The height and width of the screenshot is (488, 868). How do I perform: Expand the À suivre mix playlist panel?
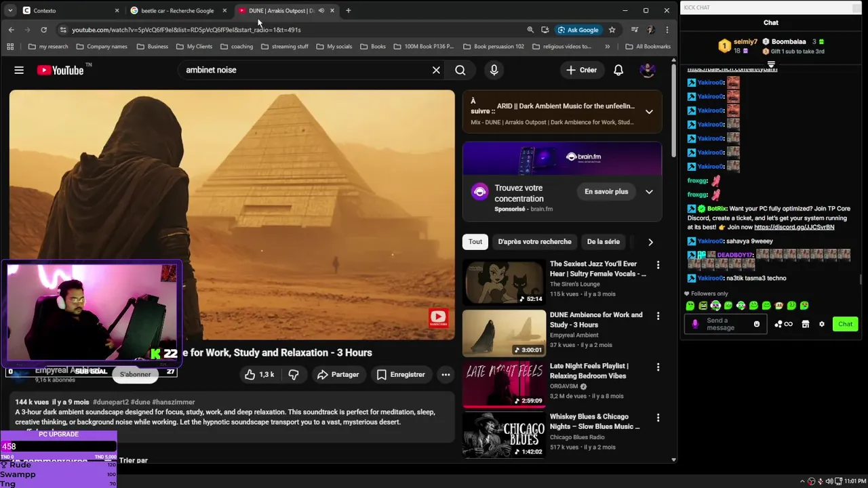pos(649,112)
